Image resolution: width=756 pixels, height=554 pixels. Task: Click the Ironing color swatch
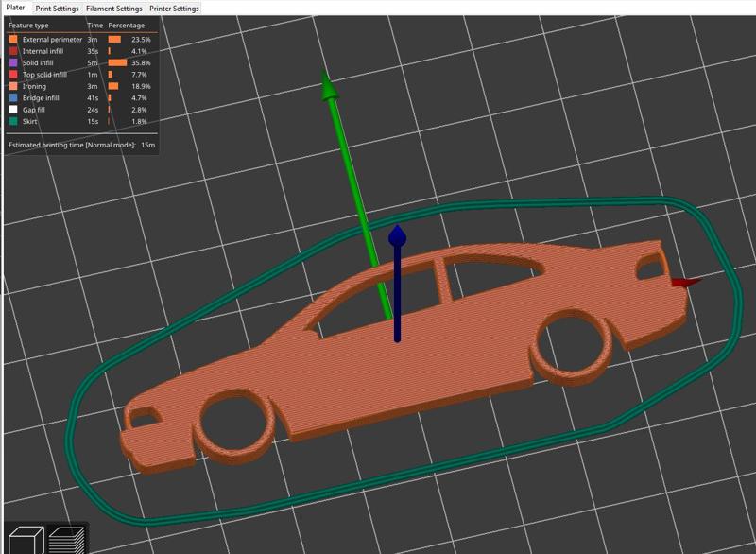click(13, 86)
